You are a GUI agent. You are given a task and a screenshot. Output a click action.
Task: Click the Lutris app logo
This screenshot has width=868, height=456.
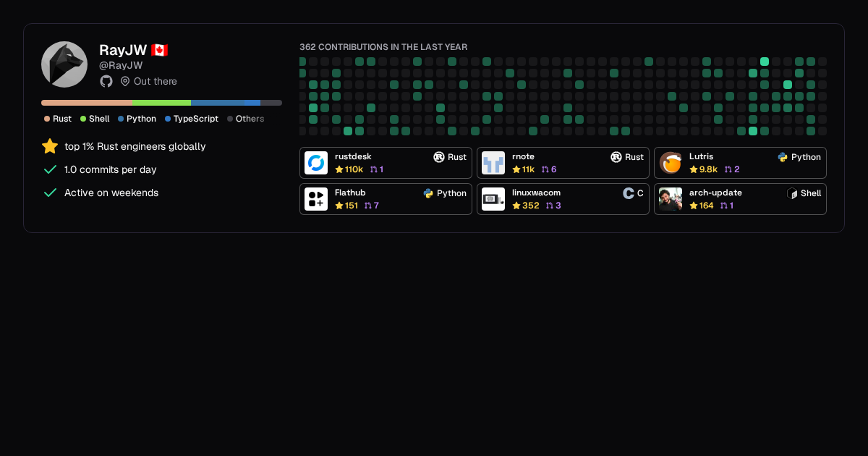pos(671,163)
